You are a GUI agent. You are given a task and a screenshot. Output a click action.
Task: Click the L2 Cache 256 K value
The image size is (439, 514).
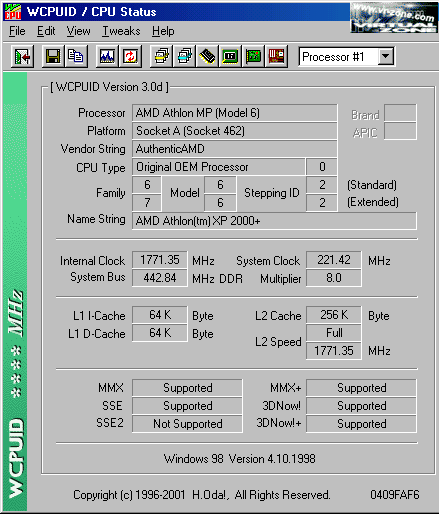coord(334,315)
